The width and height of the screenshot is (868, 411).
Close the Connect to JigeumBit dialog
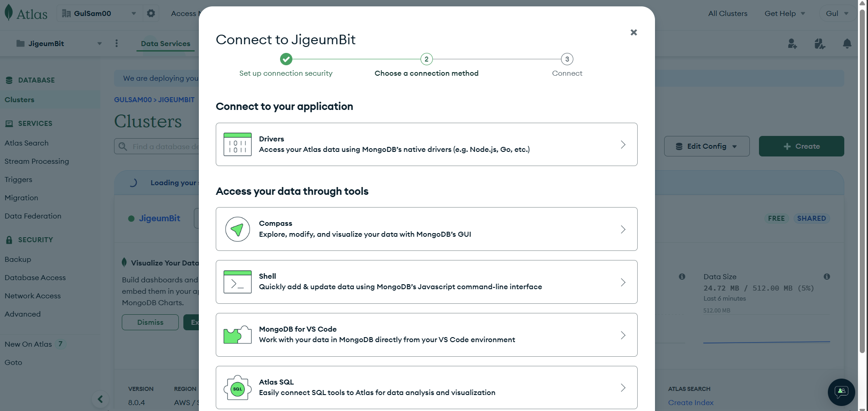point(634,32)
